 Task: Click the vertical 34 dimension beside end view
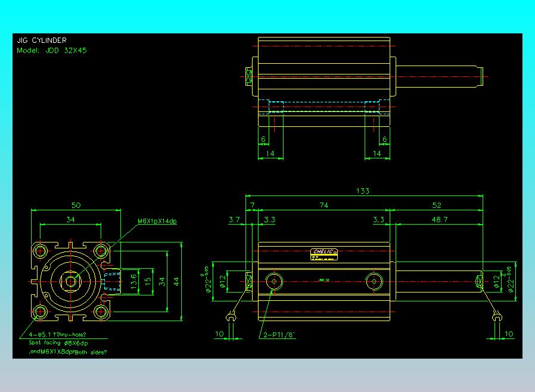(x=161, y=282)
